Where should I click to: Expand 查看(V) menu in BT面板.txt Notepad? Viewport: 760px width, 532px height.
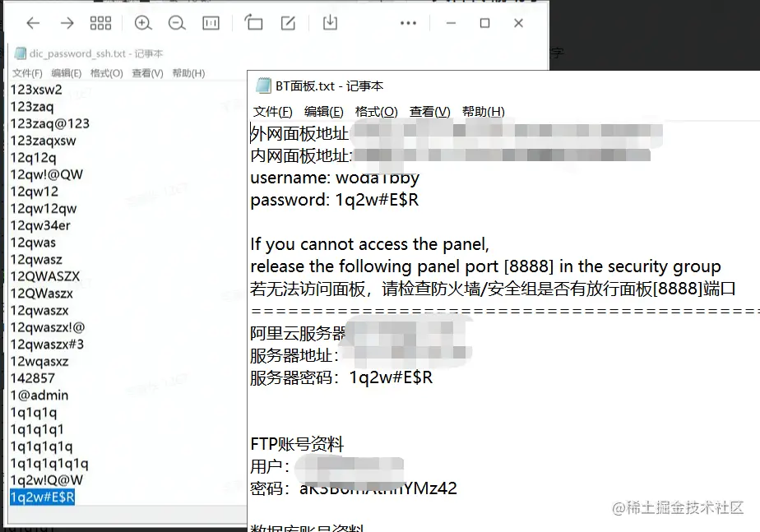[430, 112]
